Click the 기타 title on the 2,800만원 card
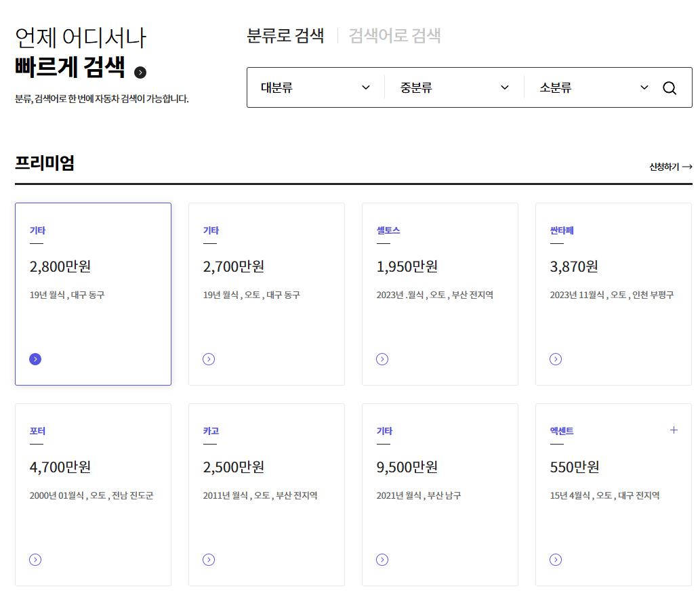Viewport: 700px width, 597px height. (x=37, y=230)
